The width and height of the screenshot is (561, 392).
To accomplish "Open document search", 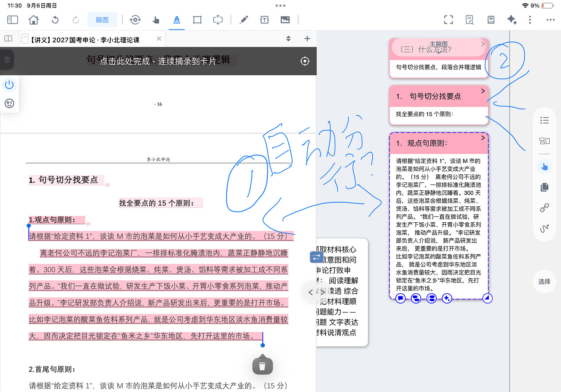I will 469,20.
